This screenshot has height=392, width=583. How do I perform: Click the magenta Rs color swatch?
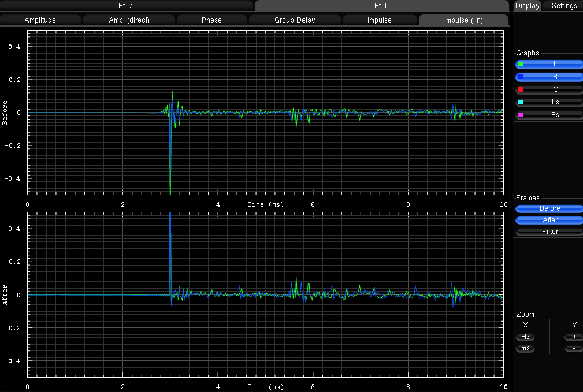click(x=521, y=115)
